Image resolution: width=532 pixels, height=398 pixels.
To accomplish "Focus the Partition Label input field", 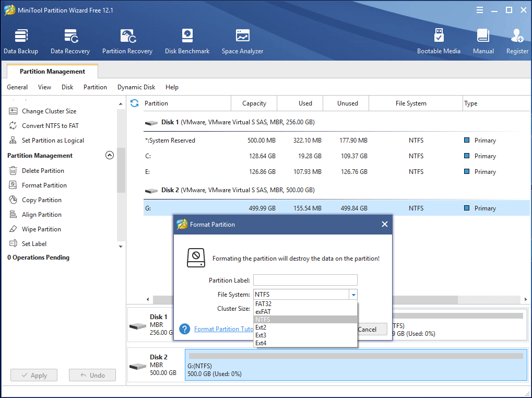I will click(305, 280).
